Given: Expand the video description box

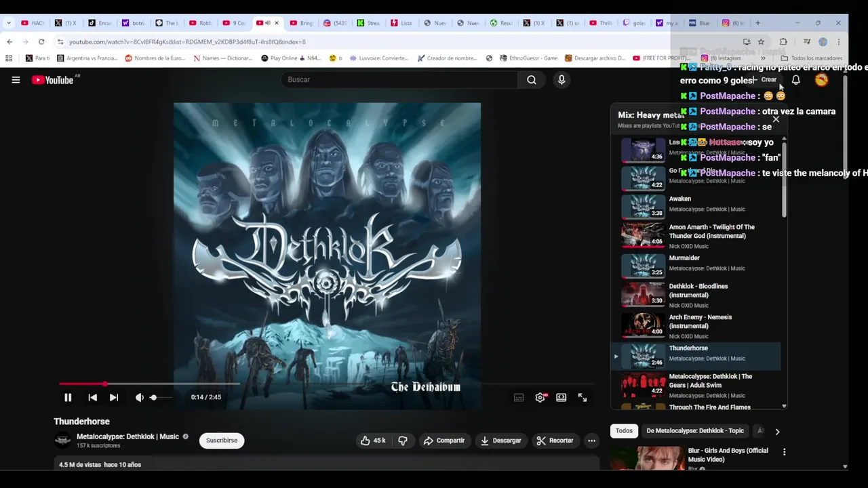Looking at the screenshot, I should (x=327, y=464).
